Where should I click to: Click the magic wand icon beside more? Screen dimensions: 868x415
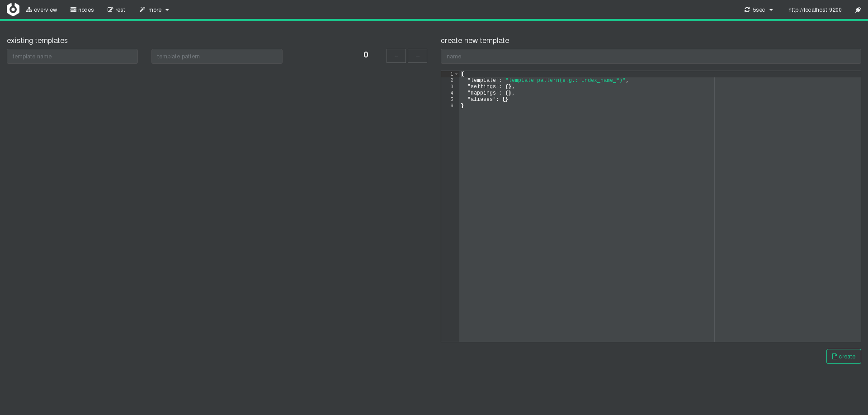pos(142,10)
